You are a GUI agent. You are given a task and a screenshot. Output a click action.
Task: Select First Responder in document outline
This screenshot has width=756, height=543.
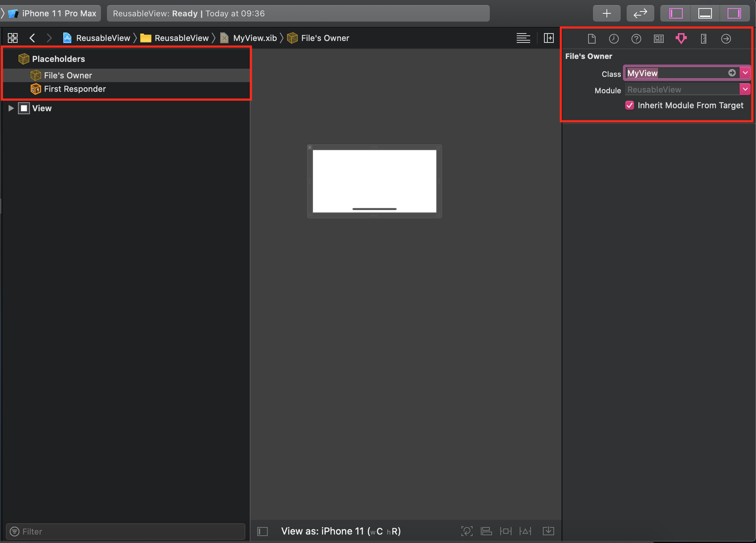click(x=126, y=89)
